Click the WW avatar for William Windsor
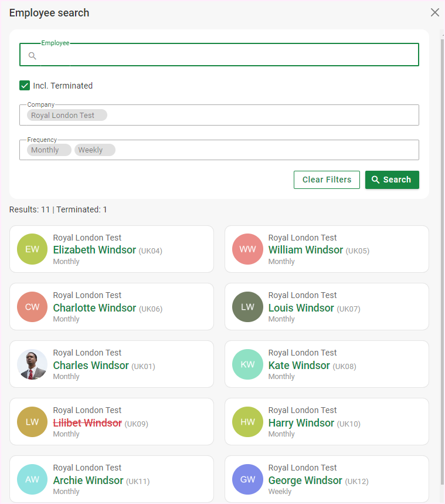Image resolution: width=445 pixels, height=504 pixels. pos(247,249)
